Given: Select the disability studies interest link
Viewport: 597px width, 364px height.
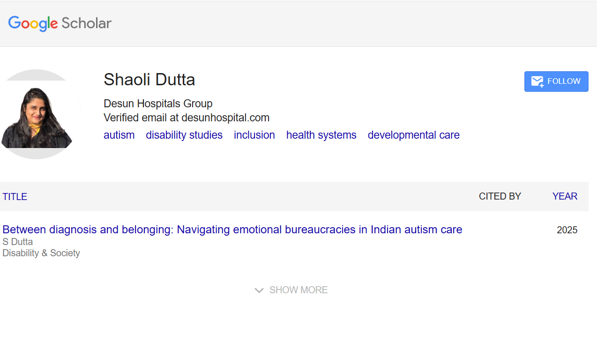Looking at the screenshot, I should click(x=184, y=135).
